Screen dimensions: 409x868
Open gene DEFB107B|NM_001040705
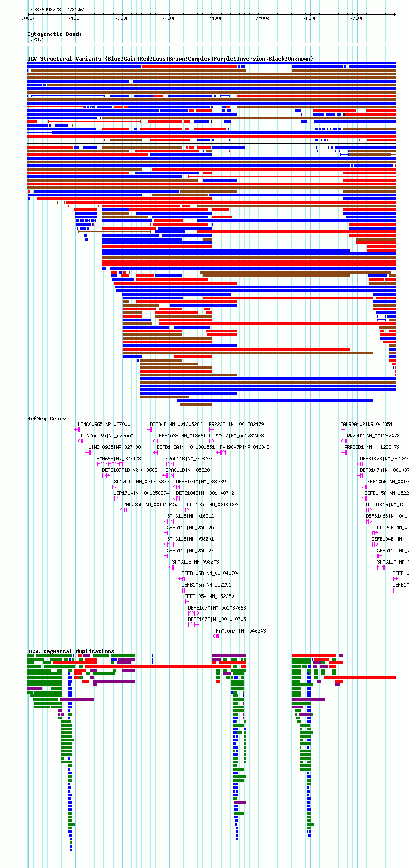217,619
